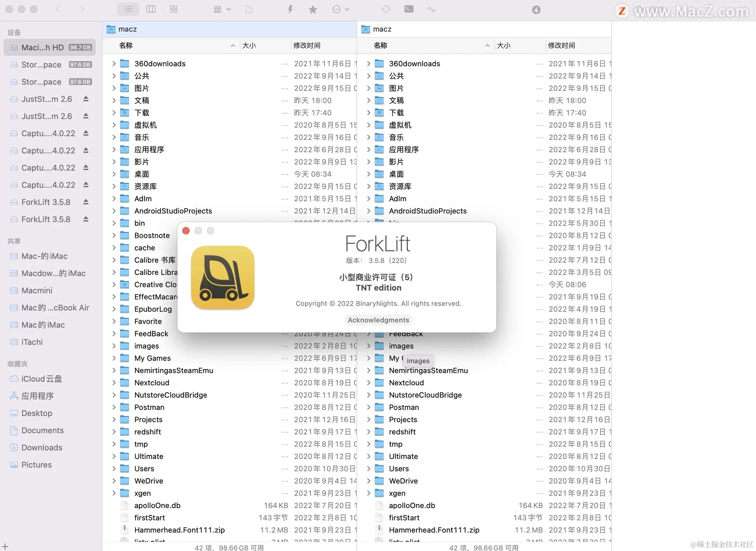This screenshot has height=551, width=756.
Task: Select the left pane macz tab
Action: tap(128, 29)
